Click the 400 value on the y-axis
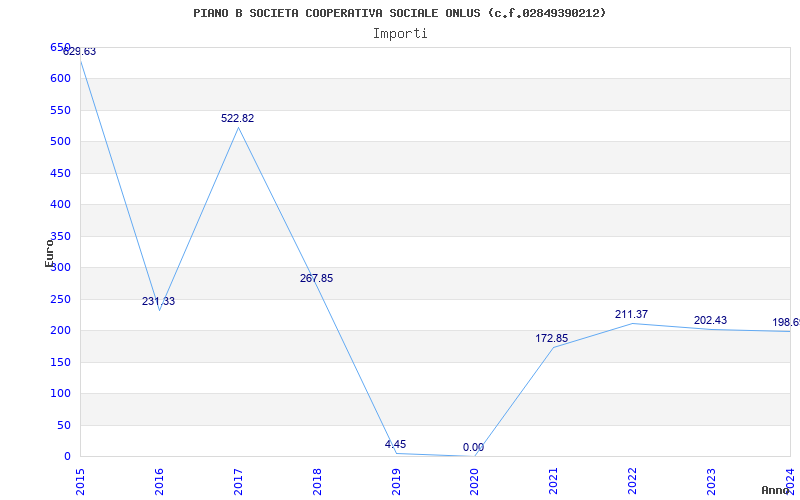 60,204
